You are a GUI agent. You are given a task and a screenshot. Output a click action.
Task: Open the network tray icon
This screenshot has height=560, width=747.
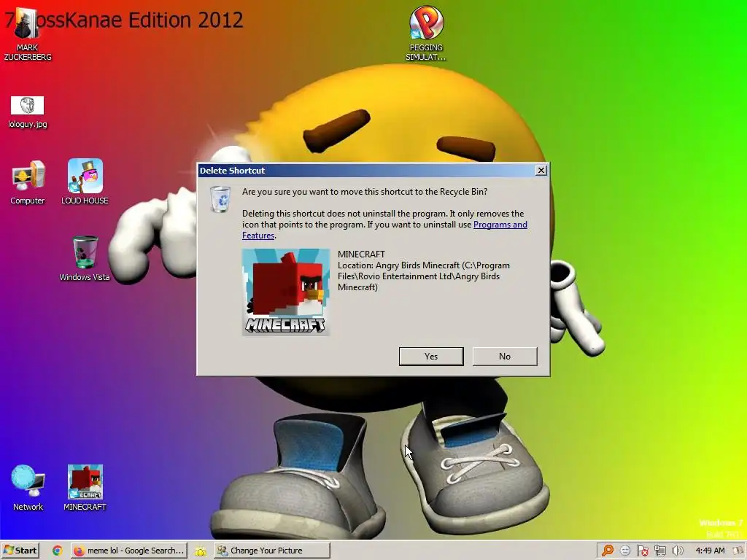coord(659,551)
